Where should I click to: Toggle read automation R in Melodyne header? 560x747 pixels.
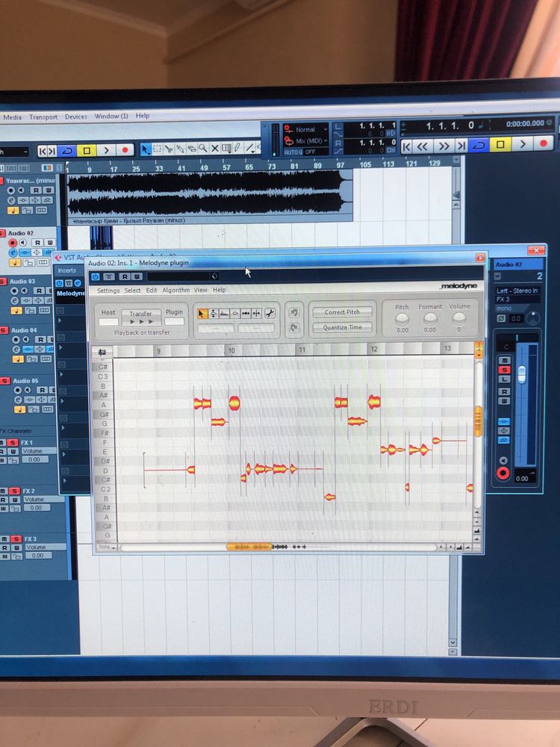[125, 276]
